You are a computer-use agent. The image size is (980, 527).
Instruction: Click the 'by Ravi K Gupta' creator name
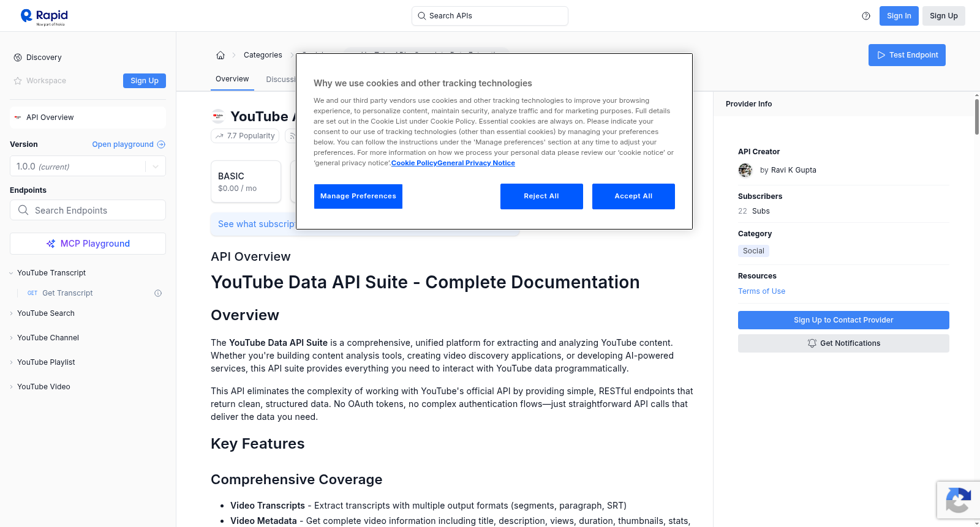[x=788, y=170]
